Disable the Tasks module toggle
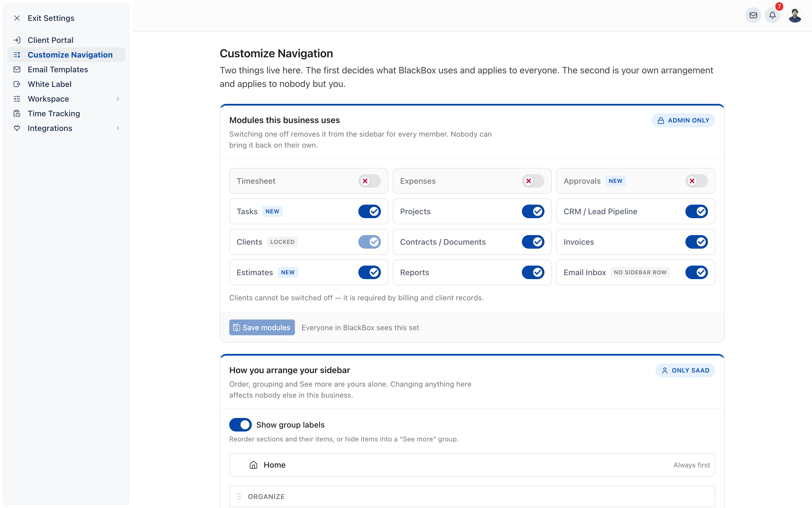 click(x=369, y=211)
